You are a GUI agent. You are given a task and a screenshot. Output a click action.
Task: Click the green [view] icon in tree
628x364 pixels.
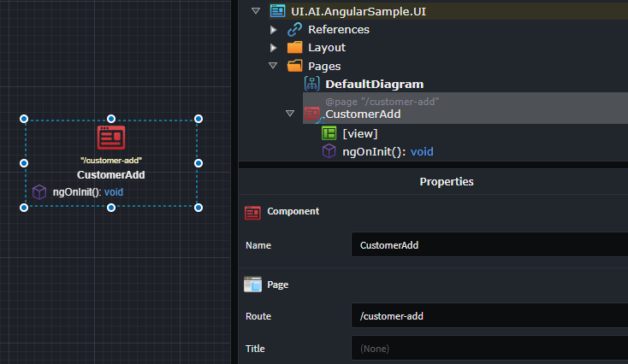pos(329,133)
